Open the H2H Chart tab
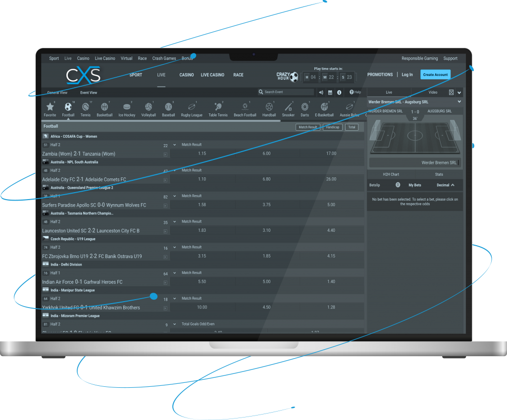This screenshot has height=420, width=507. click(391, 174)
